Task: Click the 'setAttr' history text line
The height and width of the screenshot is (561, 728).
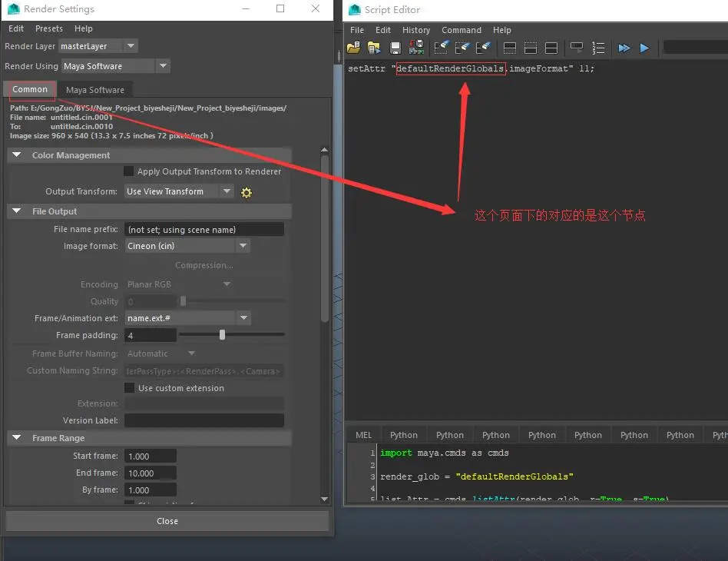Action: pos(471,68)
